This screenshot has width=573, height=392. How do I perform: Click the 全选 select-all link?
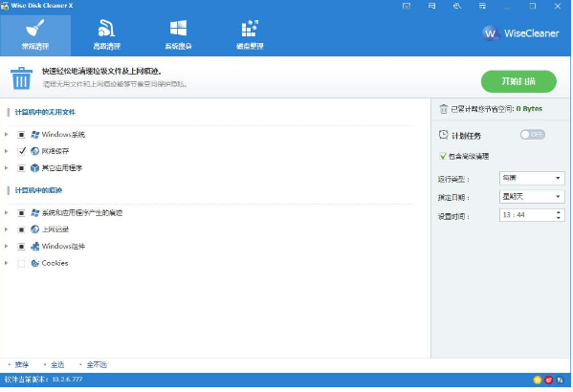(x=57, y=364)
